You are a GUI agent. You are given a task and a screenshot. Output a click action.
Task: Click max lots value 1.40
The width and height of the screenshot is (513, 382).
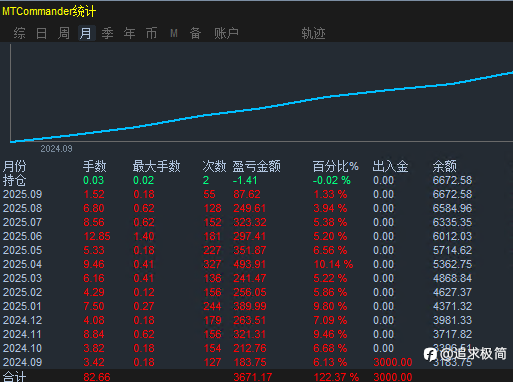144,236
